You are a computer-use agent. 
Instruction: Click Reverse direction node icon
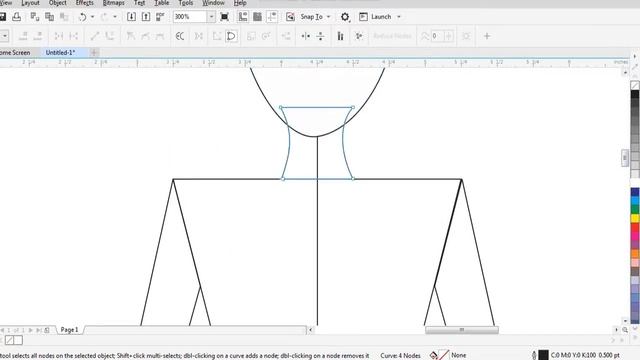[180, 36]
